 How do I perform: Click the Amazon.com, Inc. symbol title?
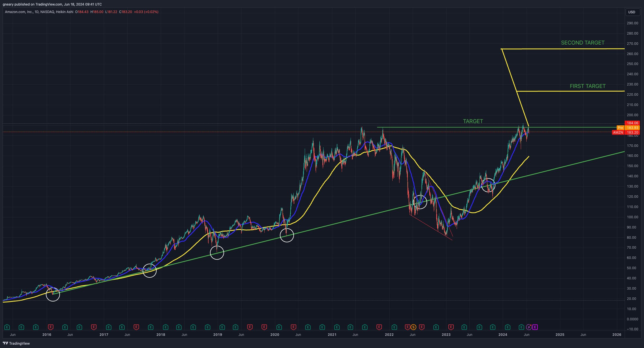point(19,12)
